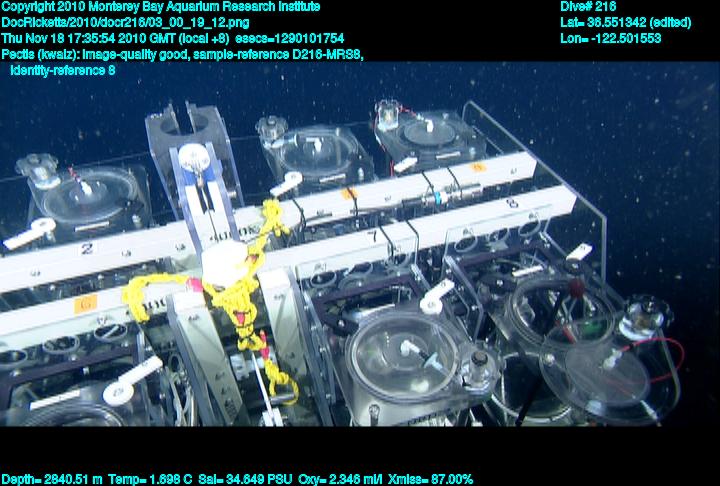Select the Identity-reference 8 text

(62, 70)
